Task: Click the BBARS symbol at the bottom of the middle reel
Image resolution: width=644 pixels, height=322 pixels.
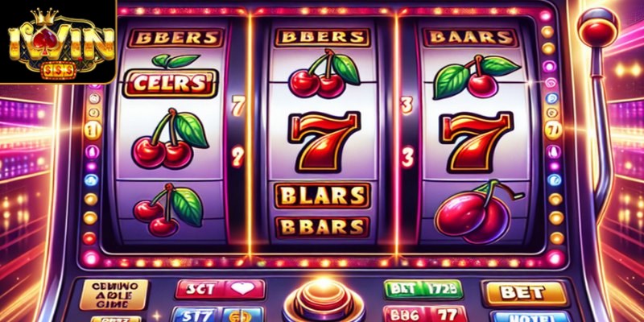Action: click(323, 228)
